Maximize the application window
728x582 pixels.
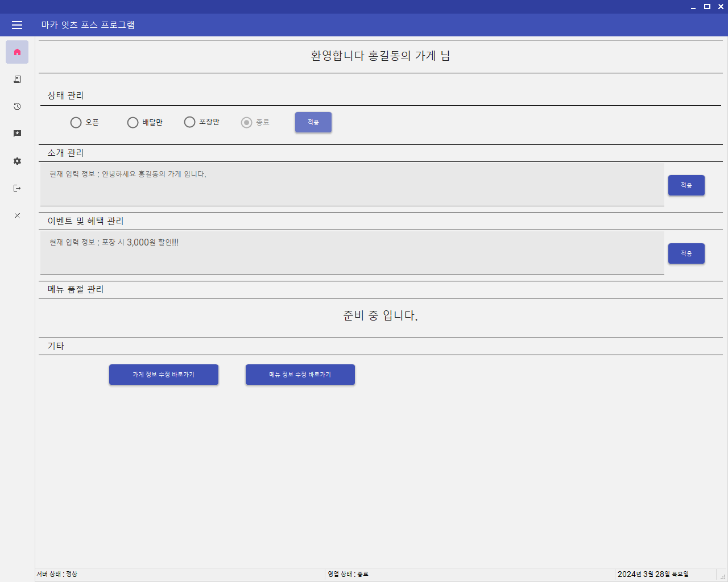pos(707,7)
